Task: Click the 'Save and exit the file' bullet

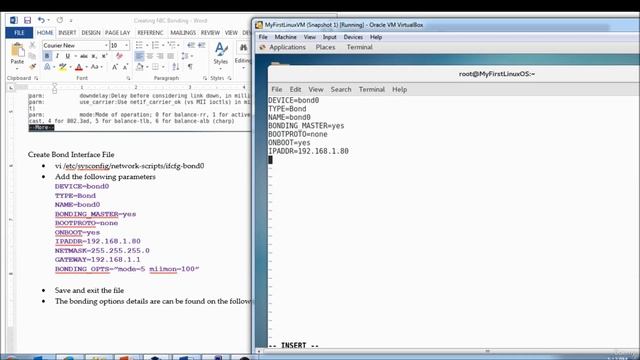Action: tap(89, 290)
